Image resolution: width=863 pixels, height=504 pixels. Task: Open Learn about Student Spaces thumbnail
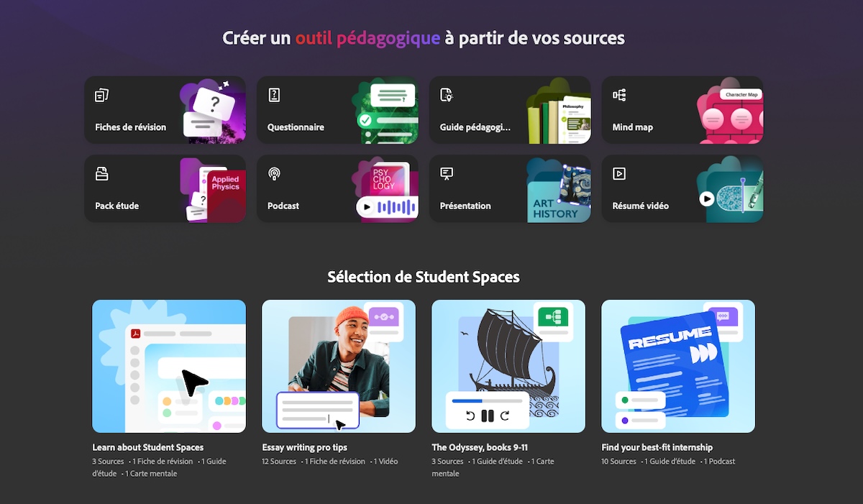click(x=169, y=366)
